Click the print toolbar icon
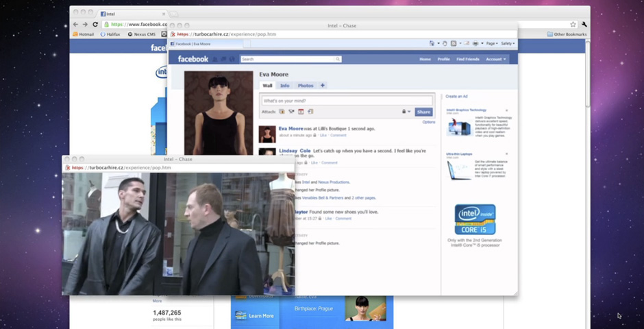Screen dimensions: 644x329 pyautogui.click(x=475, y=44)
